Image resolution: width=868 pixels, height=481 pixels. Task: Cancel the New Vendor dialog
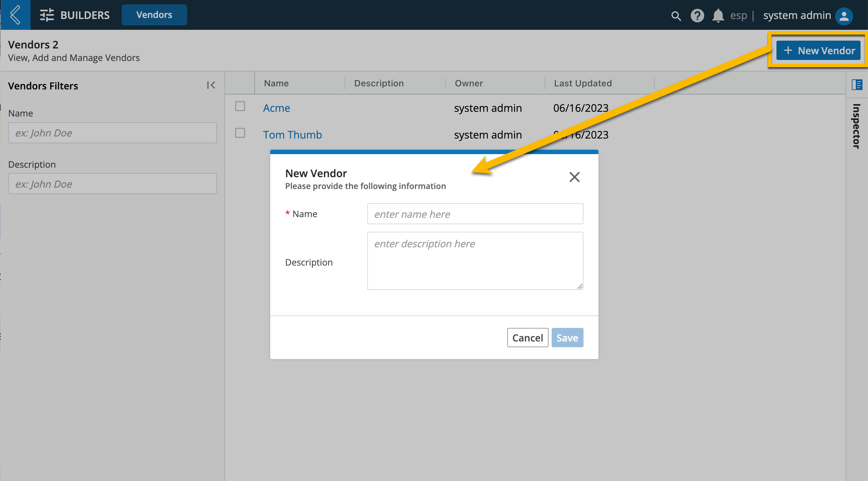click(x=528, y=337)
